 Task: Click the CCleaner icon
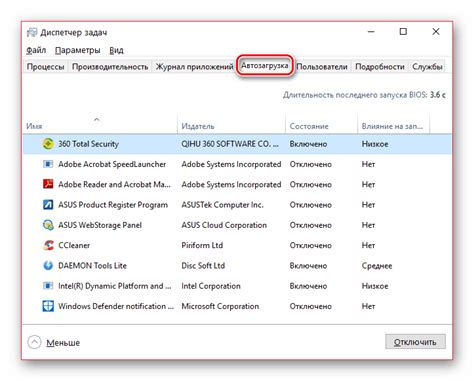(x=48, y=245)
